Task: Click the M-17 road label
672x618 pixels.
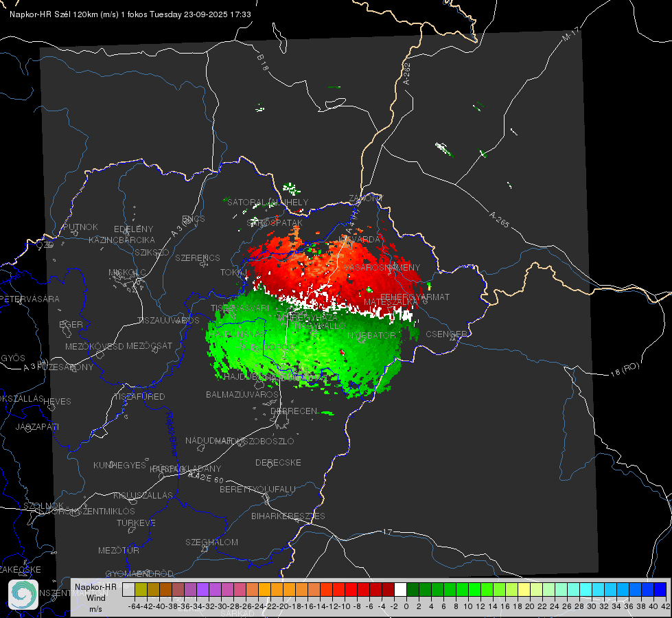Action: [571, 34]
